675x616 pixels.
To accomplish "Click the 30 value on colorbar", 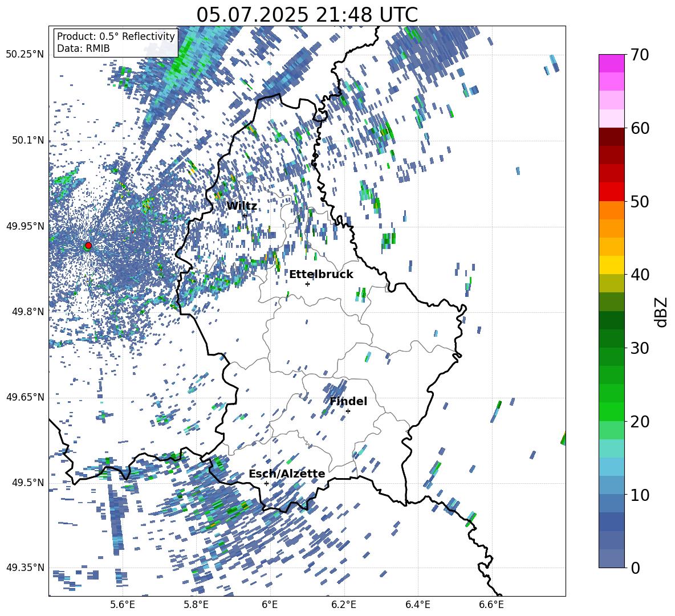I will tap(640, 348).
